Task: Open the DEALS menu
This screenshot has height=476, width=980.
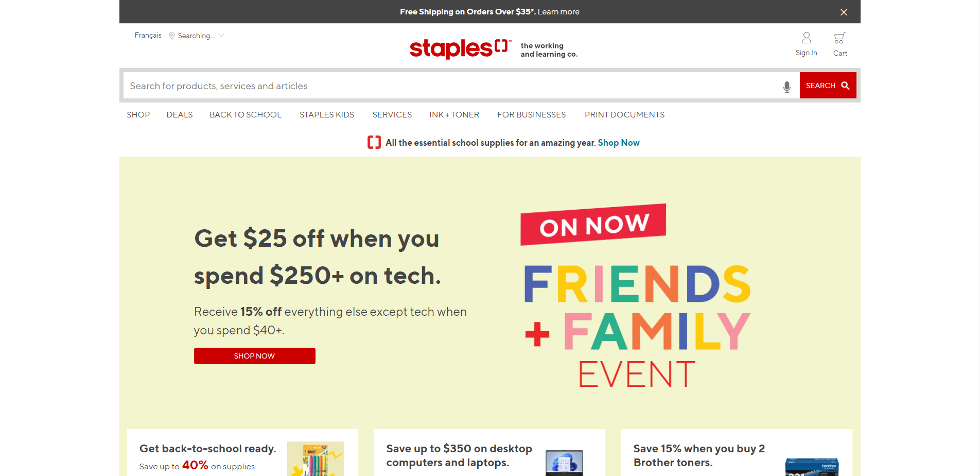Action: click(x=180, y=115)
